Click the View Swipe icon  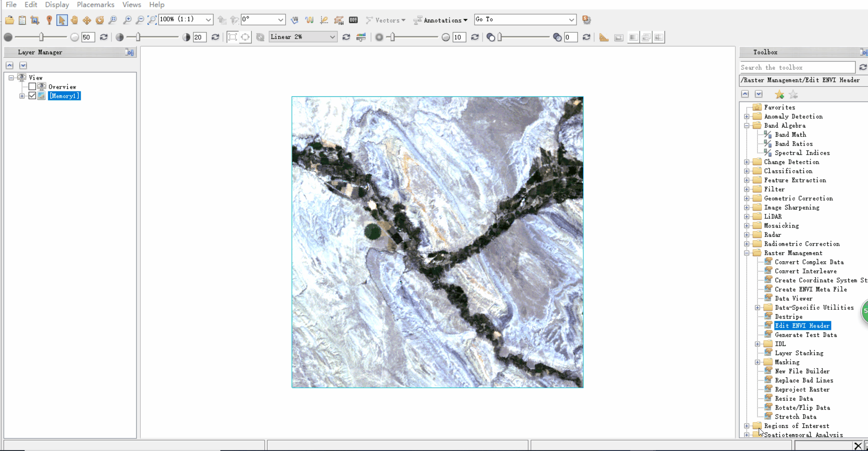click(659, 37)
